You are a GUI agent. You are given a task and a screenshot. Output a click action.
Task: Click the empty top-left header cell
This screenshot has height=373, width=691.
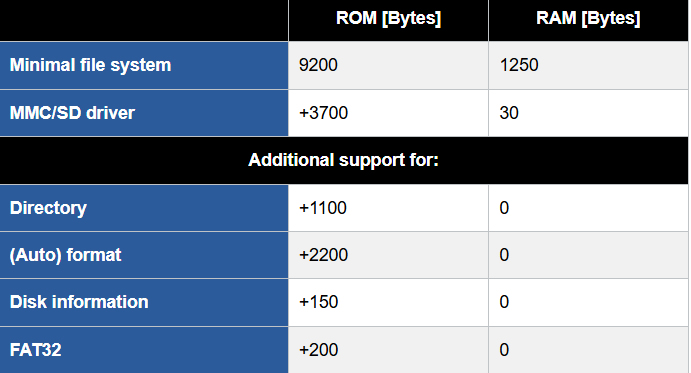[x=144, y=20]
